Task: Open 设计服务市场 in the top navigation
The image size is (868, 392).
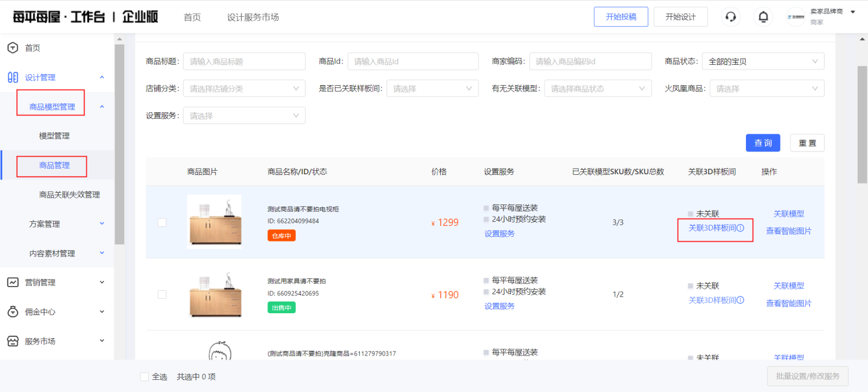Action: 253,17
